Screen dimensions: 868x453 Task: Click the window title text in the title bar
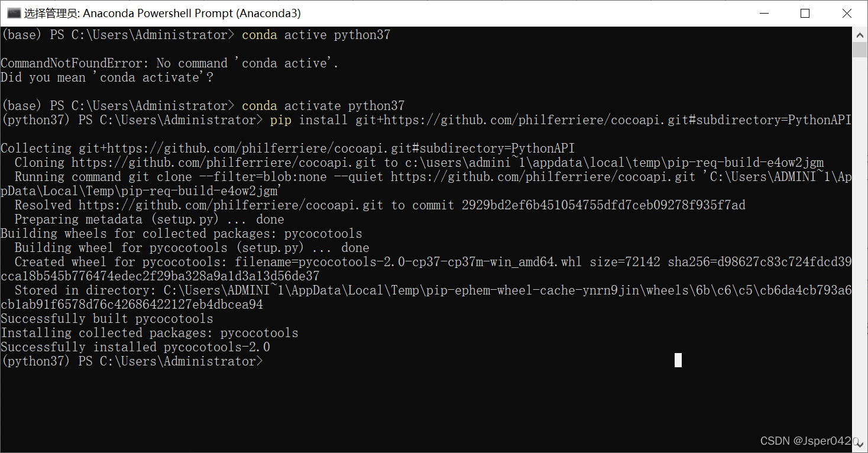point(162,13)
